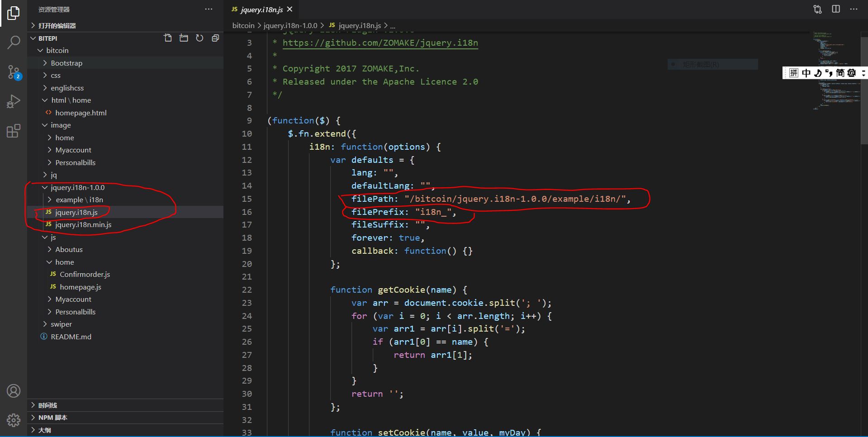Open the Accounts icon at bottom
Viewport: 868px width, 437px height.
[x=14, y=391]
